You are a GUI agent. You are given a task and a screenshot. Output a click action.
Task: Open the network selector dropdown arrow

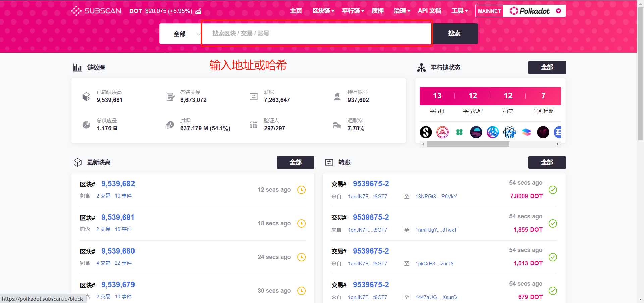[x=559, y=11]
